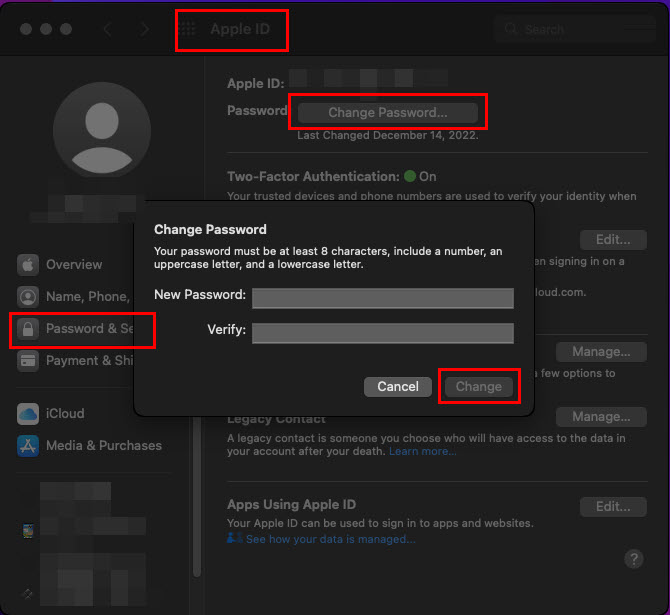Click inside the Search field

pos(575,29)
